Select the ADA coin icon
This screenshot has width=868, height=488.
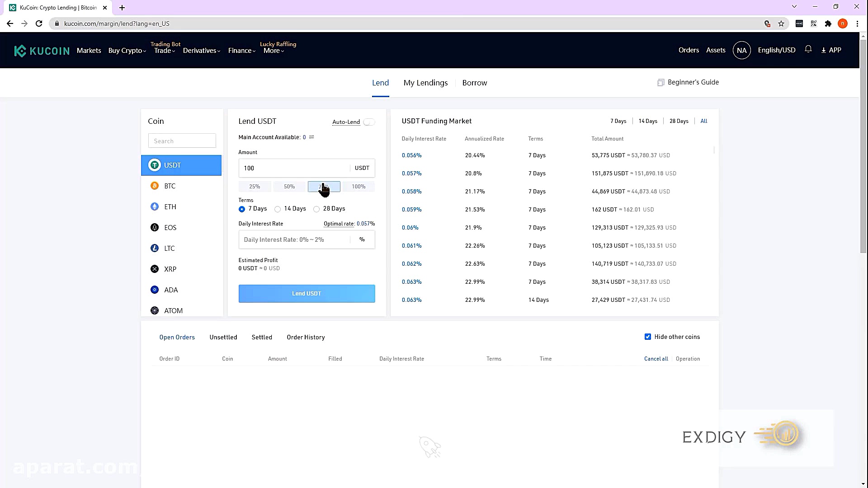click(x=155, y=290)
